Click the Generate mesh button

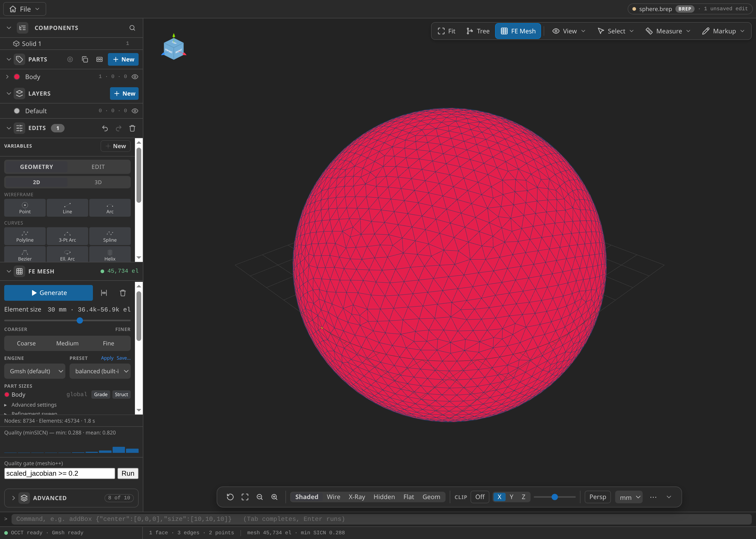pos(48,293)
